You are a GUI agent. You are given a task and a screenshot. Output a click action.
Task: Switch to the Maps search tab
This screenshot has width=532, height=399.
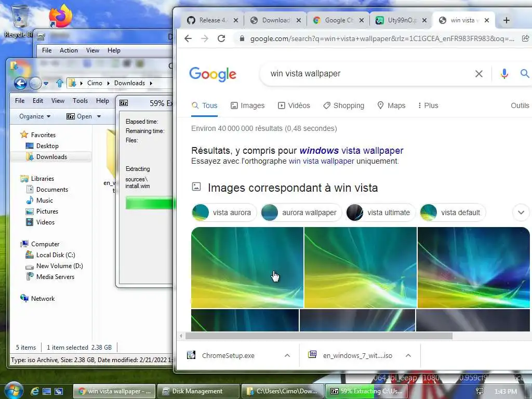point(391,105)
